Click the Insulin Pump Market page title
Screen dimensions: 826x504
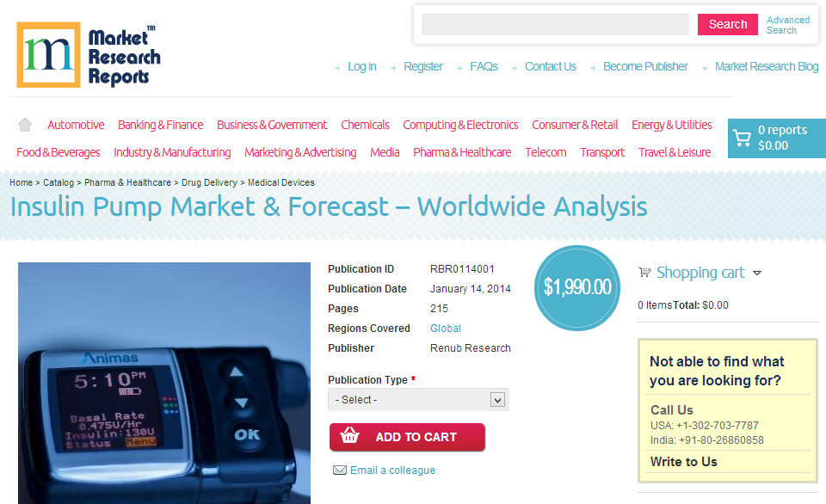tap(329, 207)
